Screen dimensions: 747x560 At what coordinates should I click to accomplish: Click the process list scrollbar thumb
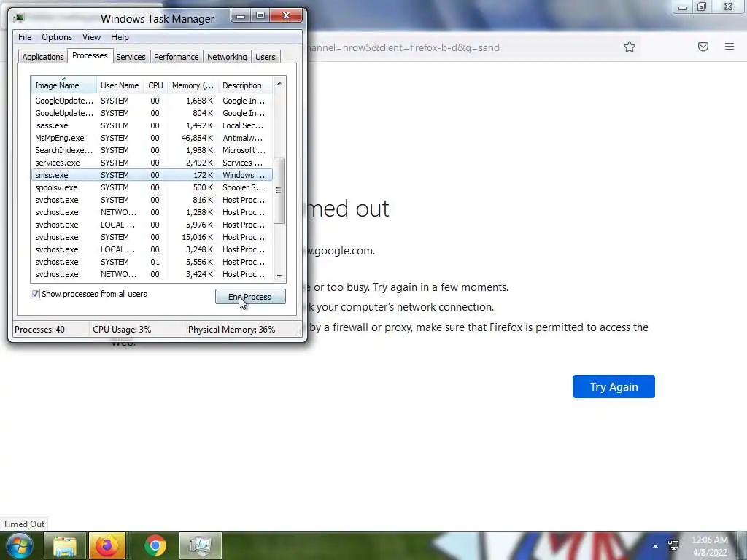coord(279,190)
